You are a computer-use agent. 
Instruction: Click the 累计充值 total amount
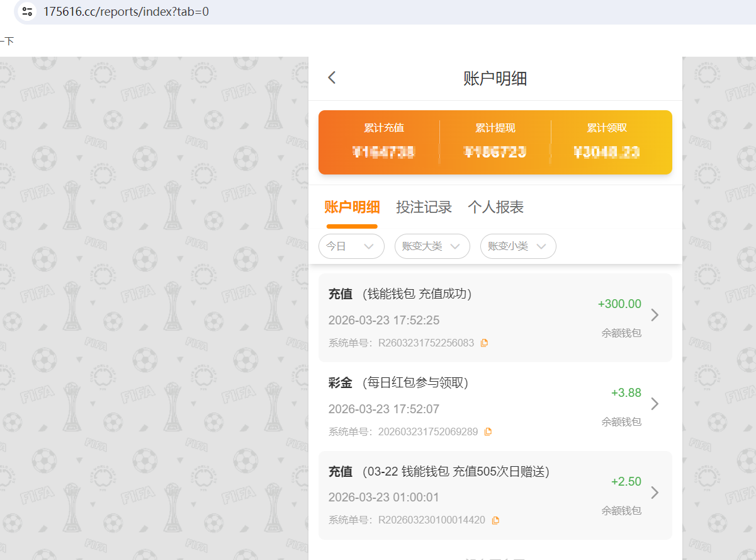383,152
